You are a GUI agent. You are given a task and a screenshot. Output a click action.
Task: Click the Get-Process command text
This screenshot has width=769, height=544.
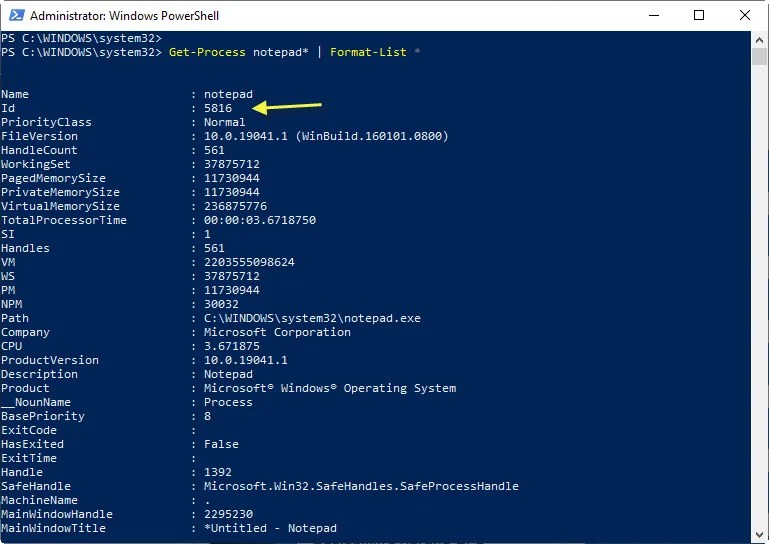click(x=207, y=52)
